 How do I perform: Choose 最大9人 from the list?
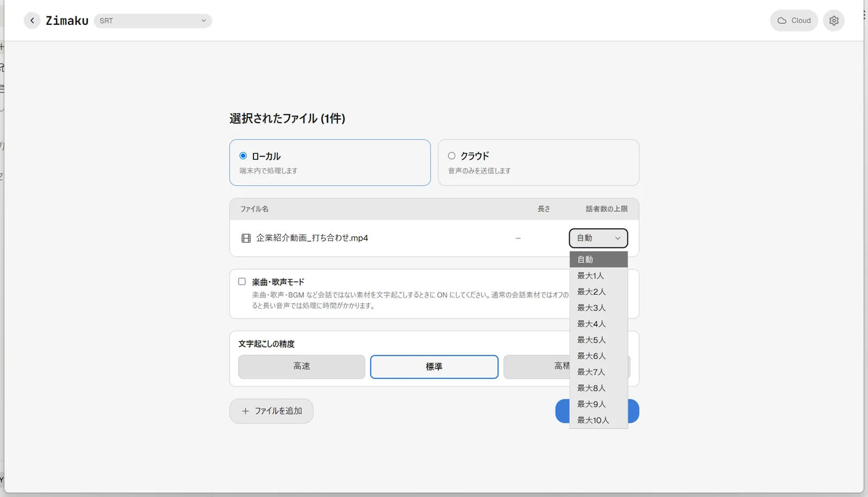pyautogui.click(x=598, y=404)
